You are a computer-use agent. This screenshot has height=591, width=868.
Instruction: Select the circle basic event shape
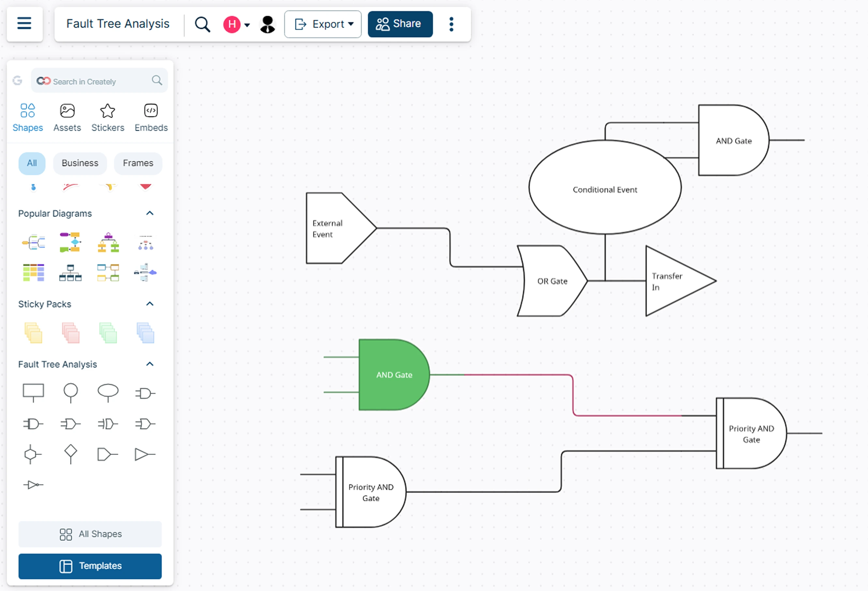pyautogui.click(x=70, y=393)
